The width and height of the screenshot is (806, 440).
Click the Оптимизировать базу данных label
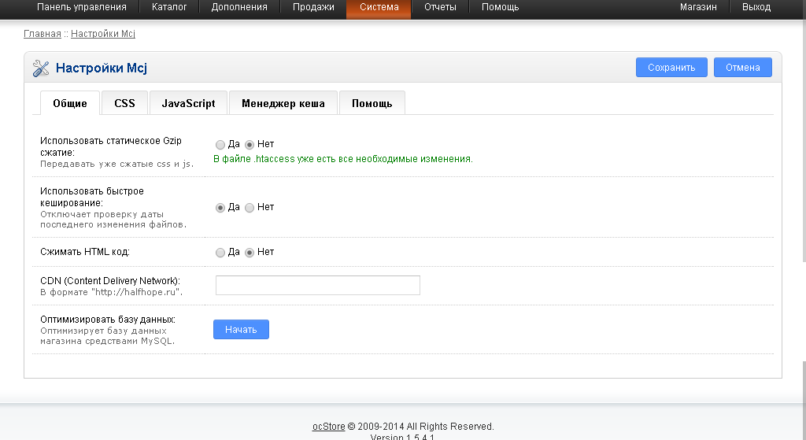click(x=108, y=319)
